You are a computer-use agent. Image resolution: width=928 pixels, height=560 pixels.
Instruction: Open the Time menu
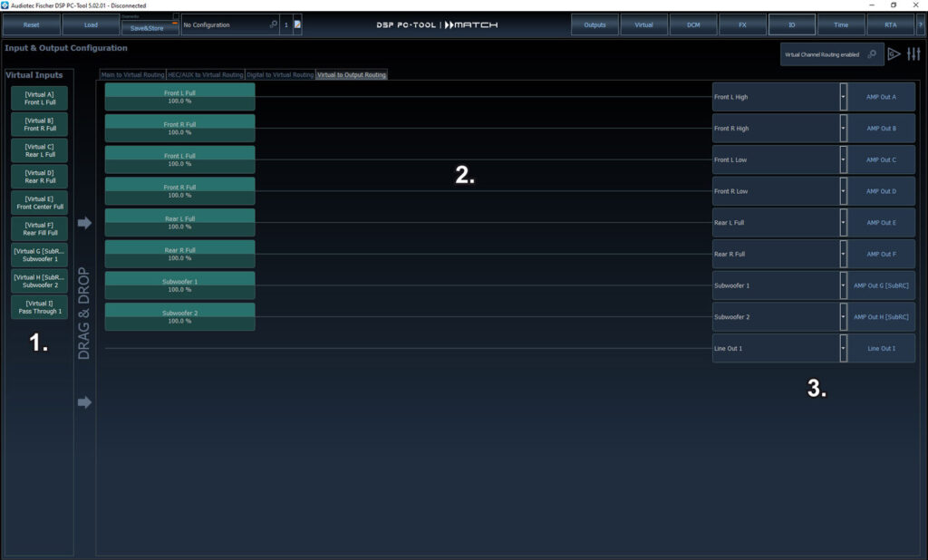coord(841,24)
